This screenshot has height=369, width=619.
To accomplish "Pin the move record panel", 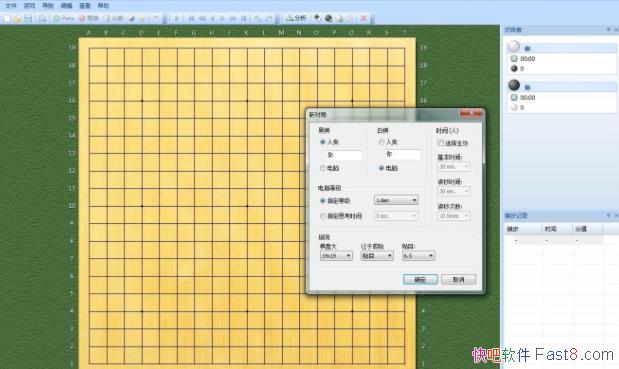I will (608, 215).
